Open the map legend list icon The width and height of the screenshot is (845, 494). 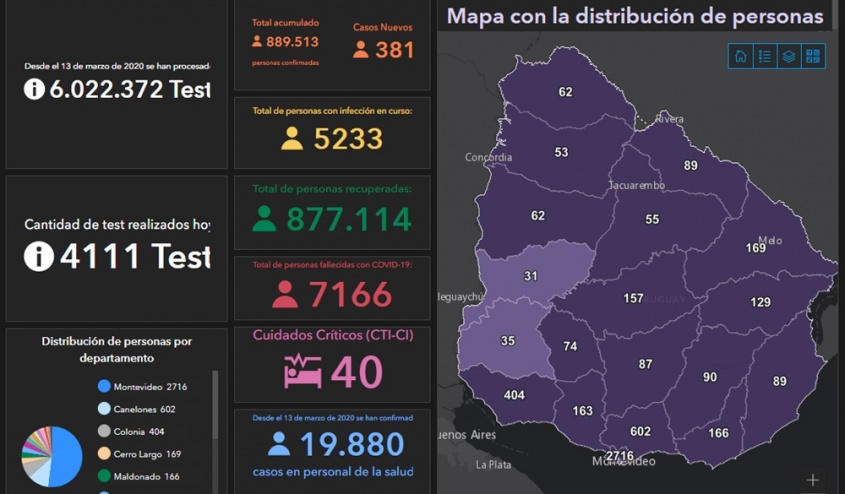click(x=765, y=56)
